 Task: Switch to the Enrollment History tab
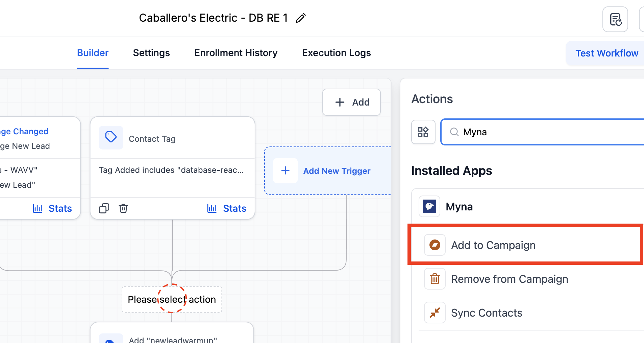(x=236, y=53)
